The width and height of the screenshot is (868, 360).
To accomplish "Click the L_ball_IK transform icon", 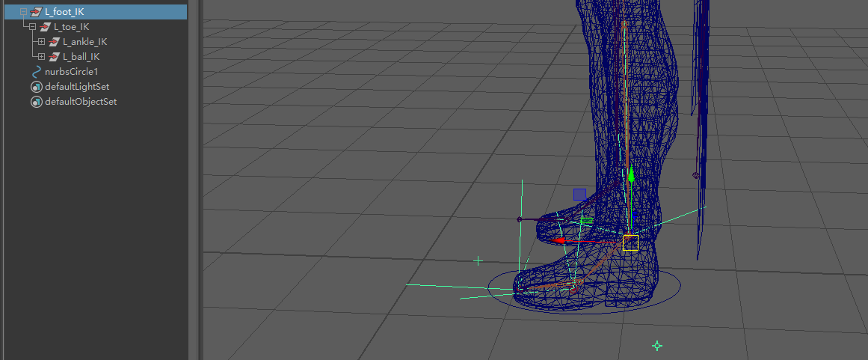I will coord(54,56).
